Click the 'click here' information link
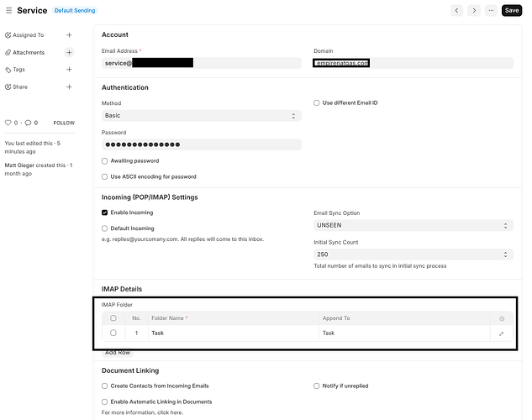This screenshot has height=420, width=532. pyautogui.click(x=170, y=412)
